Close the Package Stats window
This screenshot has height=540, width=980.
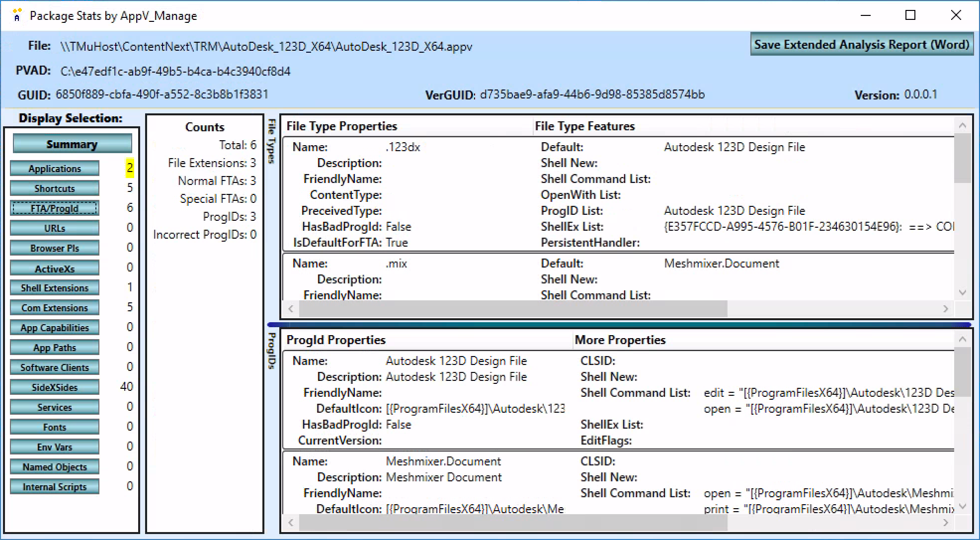click(x=956, y=15)
